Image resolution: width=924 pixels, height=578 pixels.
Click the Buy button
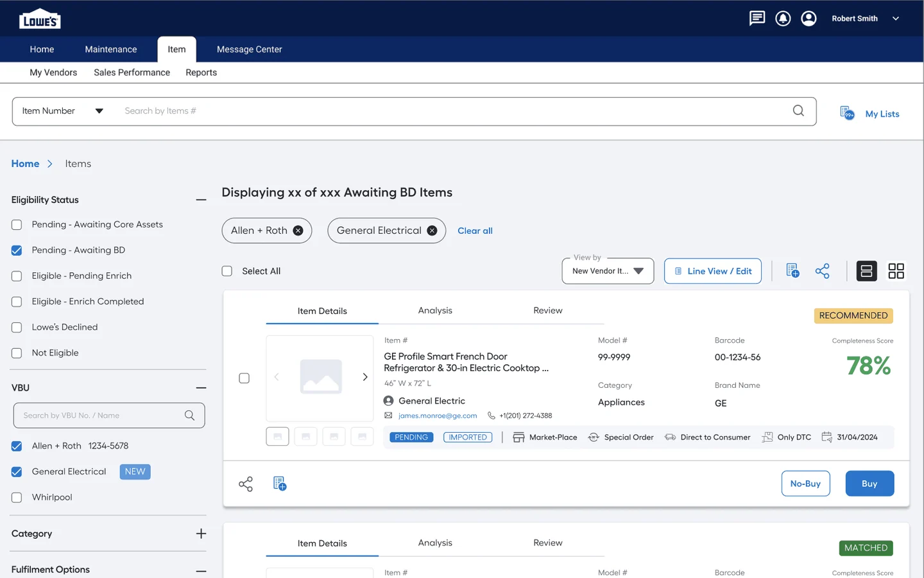[x=869, y=484]
